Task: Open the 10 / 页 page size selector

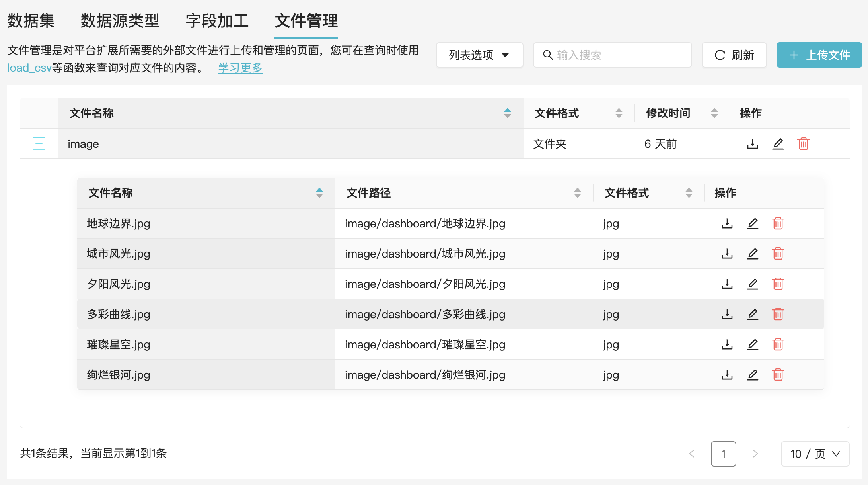Action: tap(815, 454)
